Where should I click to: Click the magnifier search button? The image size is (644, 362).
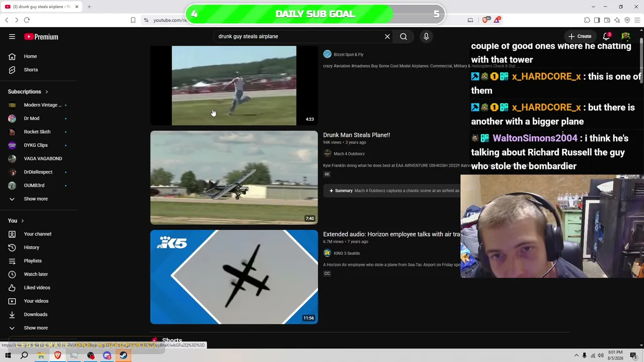pyautogui.click(x=404, y=36)
